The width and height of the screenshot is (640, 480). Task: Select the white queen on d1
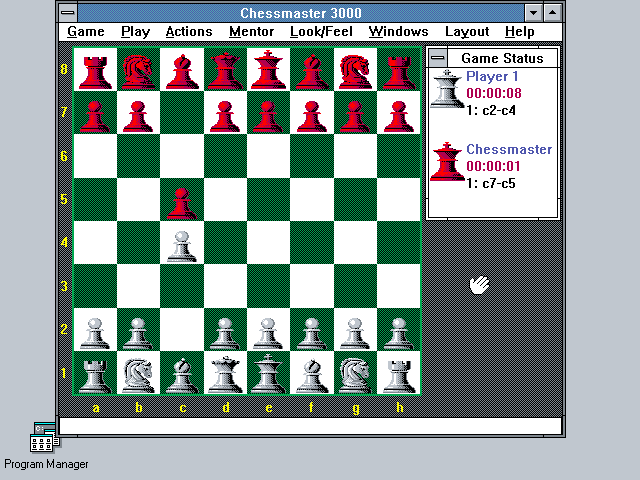225,373
